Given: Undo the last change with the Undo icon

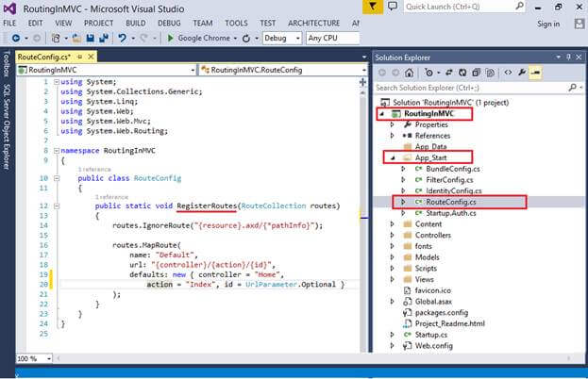Looking at the screenshot, I should click(x=123, y=39).
